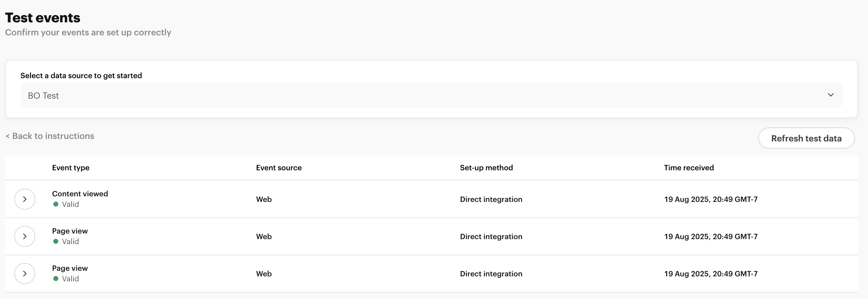This screenshot has width=868, height=299.
Task: Expand the last Page view event row
Action: click(x=24, y=273)
